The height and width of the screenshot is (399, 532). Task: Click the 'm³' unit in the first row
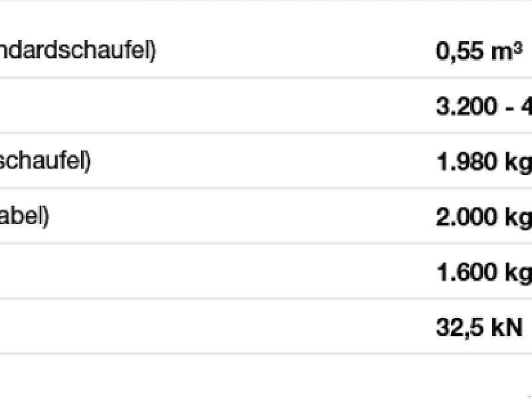[x=507, y=52]
